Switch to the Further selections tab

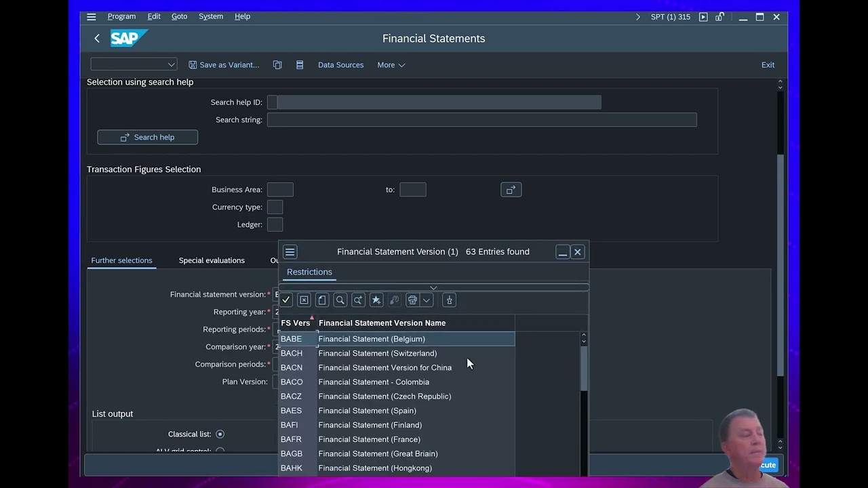[121, 260]
